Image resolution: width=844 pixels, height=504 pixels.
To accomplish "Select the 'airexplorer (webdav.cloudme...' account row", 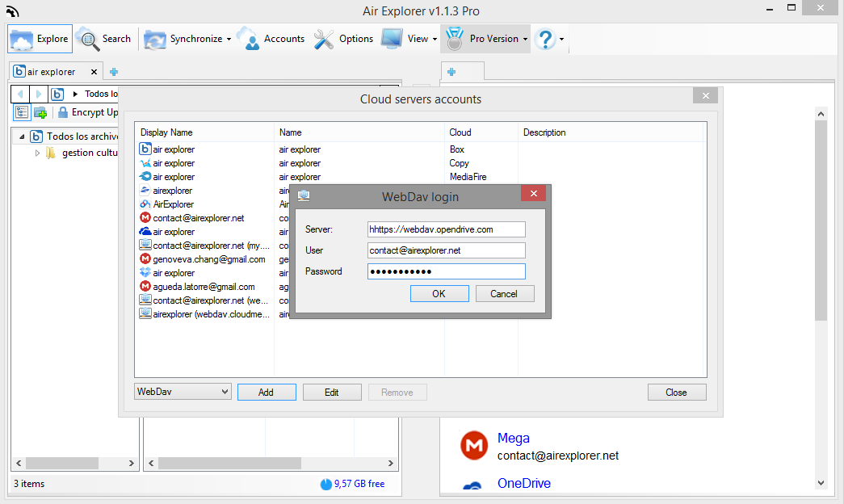I will pos(205,314).
